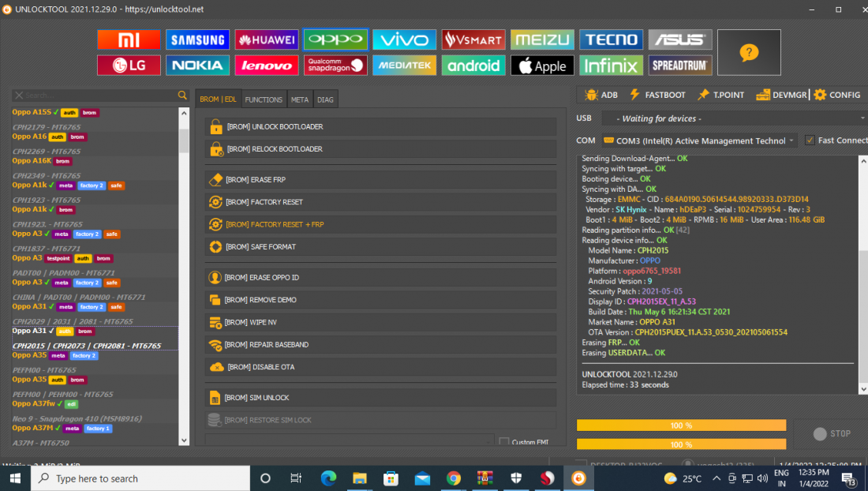The height and width of the screenshot is (491, 868).
Task: Open the ADB tools menu
Action: pyautogui.click(x=601, y=95)
